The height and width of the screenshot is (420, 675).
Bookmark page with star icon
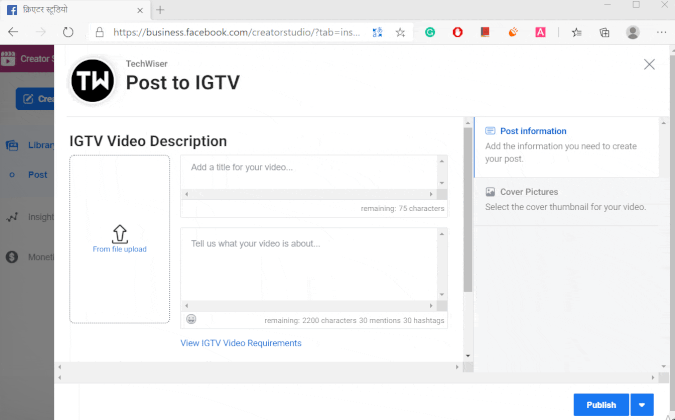400,32
